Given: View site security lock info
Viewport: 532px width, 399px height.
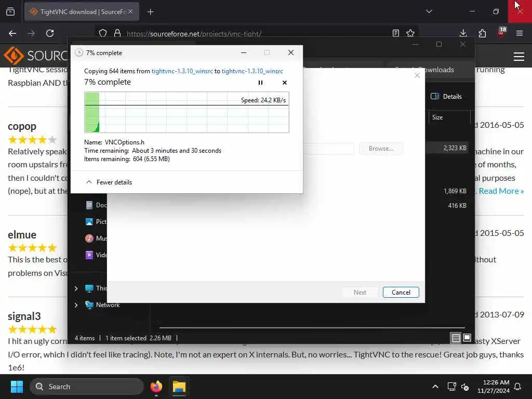Looking at the screenshot, I should [117, 33].
